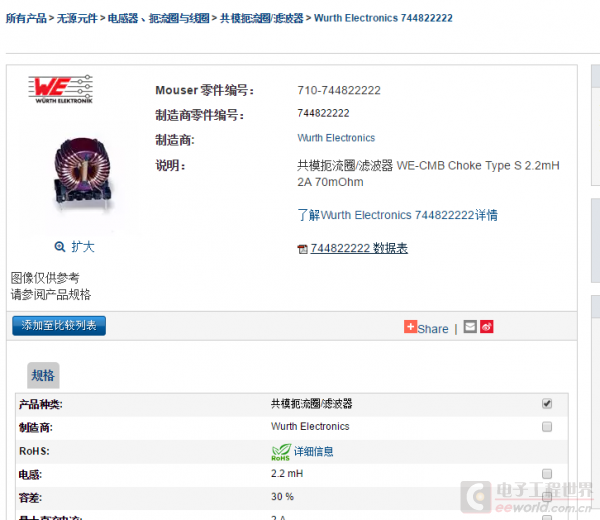Select the 规格 tab
The width and height of the screenshot is (600, 520).
click(43, 375)
